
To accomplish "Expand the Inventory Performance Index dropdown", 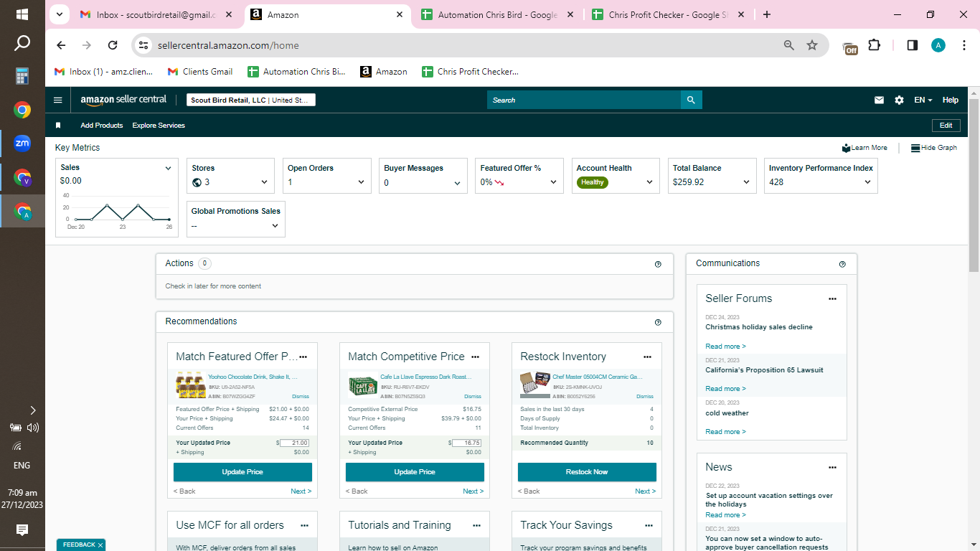I will tap(867, 182).
